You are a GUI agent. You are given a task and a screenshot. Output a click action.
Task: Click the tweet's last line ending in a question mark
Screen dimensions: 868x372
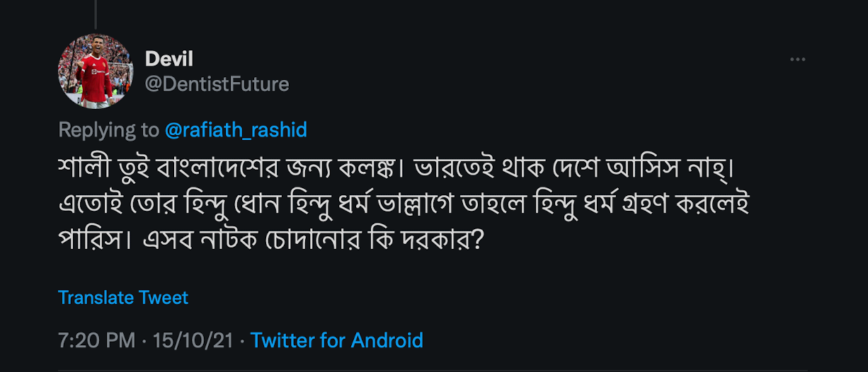[x=269, y=240]
